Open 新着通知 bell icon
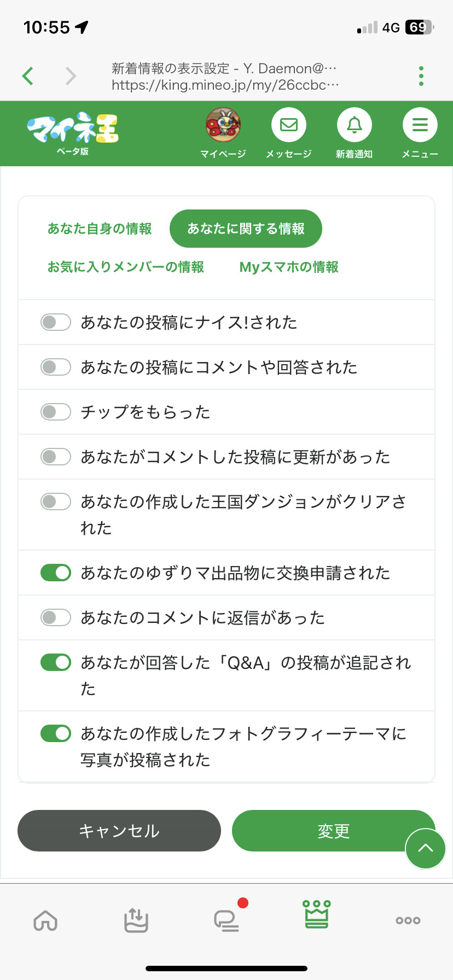453x980 pixels. (354, 125)
